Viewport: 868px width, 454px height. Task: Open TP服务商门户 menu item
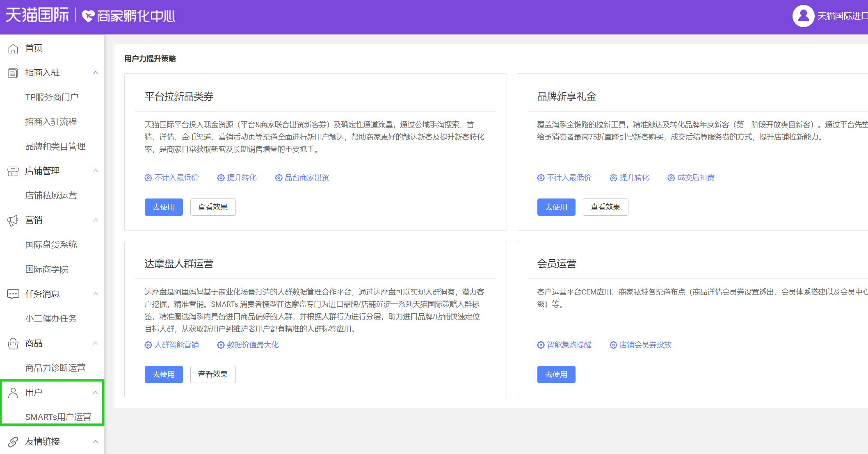[x=52, y=97]
